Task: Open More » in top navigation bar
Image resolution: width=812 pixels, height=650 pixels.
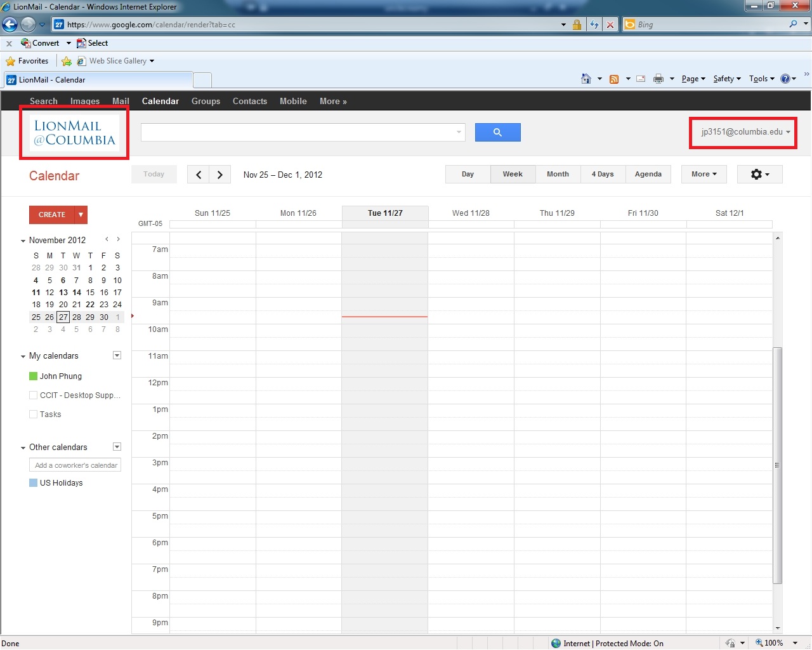Action: pos(333,101)
